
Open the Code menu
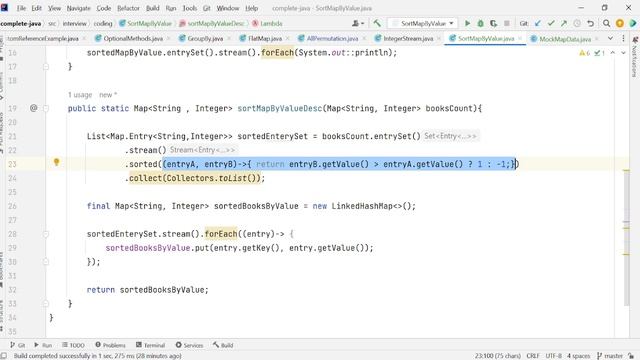click(104, 8)
